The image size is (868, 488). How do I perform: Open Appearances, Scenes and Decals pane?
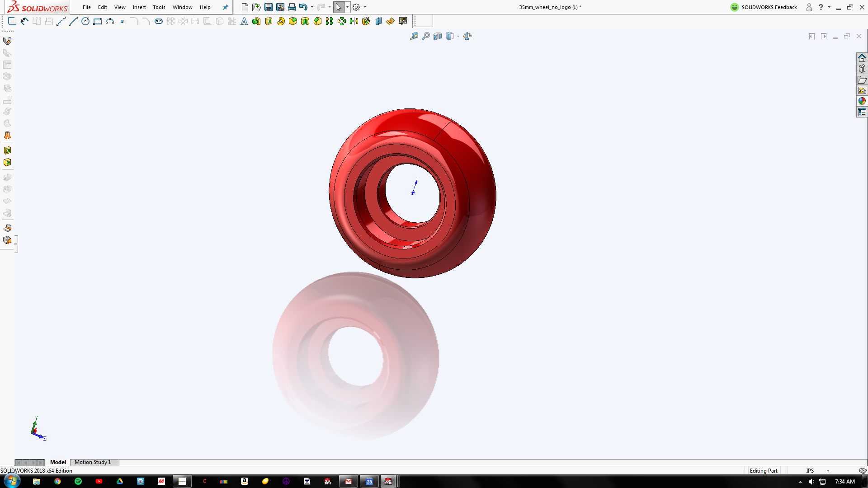point(862,102)
